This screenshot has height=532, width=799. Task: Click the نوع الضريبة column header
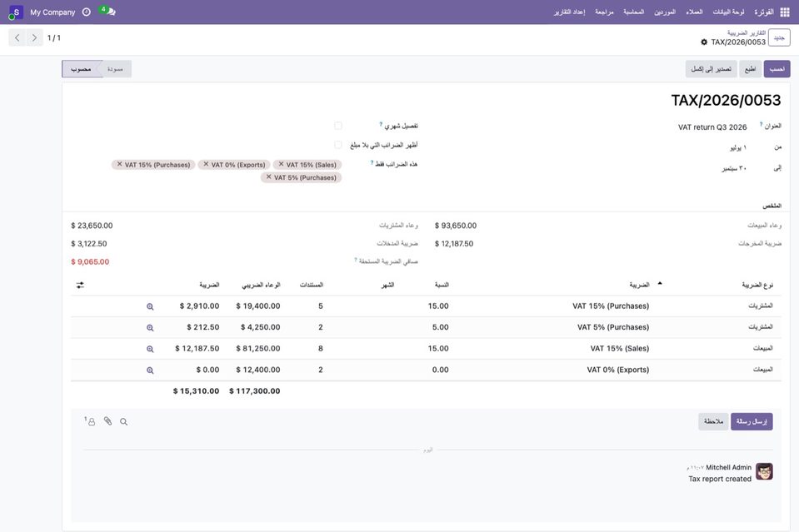[757, 285]
